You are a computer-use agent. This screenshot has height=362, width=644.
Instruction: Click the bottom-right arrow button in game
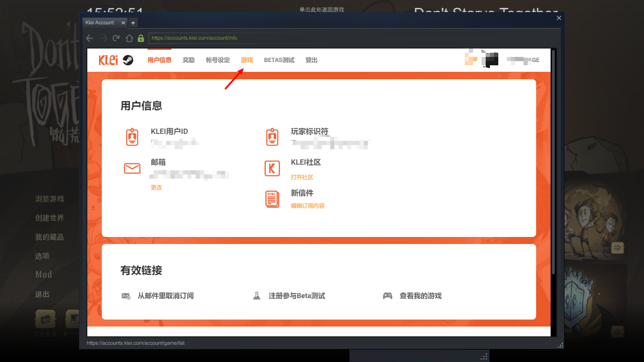pos(617,332)
